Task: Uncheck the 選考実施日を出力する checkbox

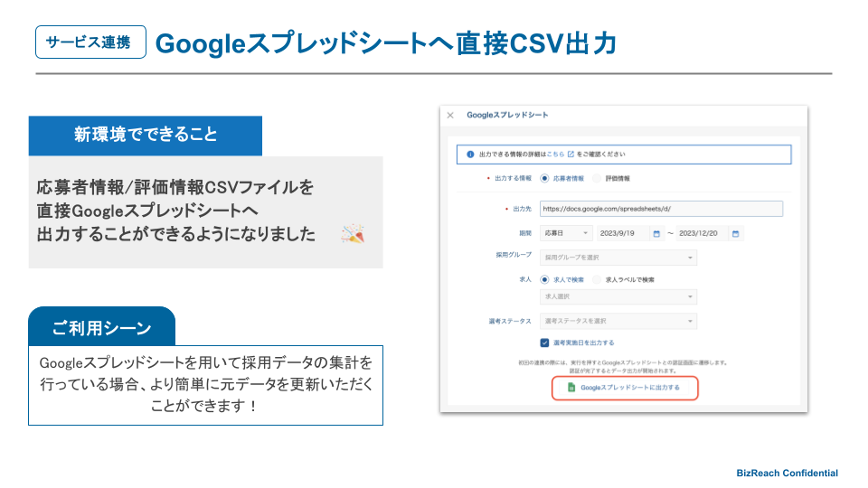Action: click(544, 343)
